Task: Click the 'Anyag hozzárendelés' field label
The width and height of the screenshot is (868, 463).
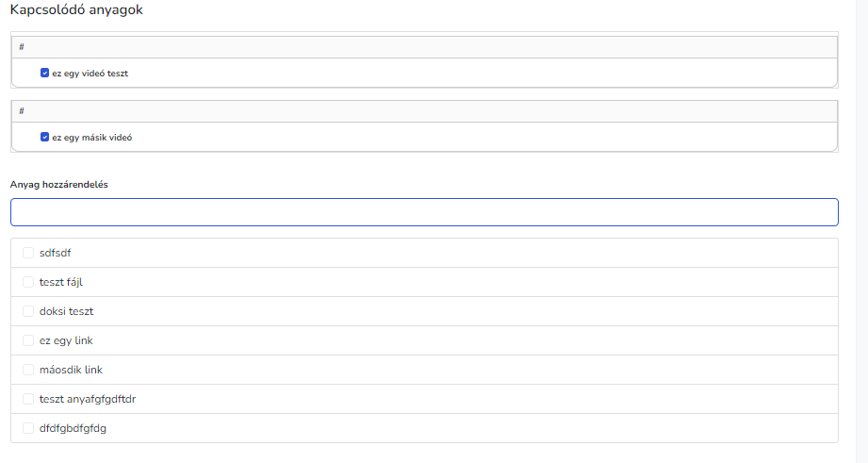Action: tap(59, 185)
